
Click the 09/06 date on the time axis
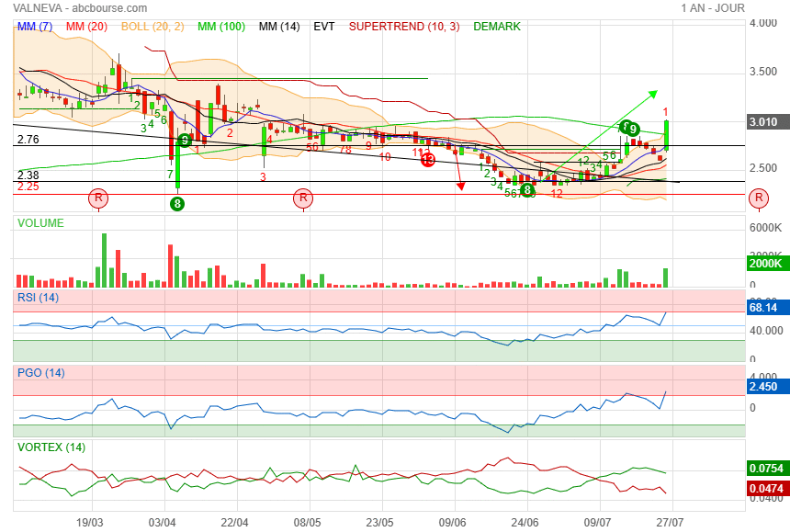point(453,522)
